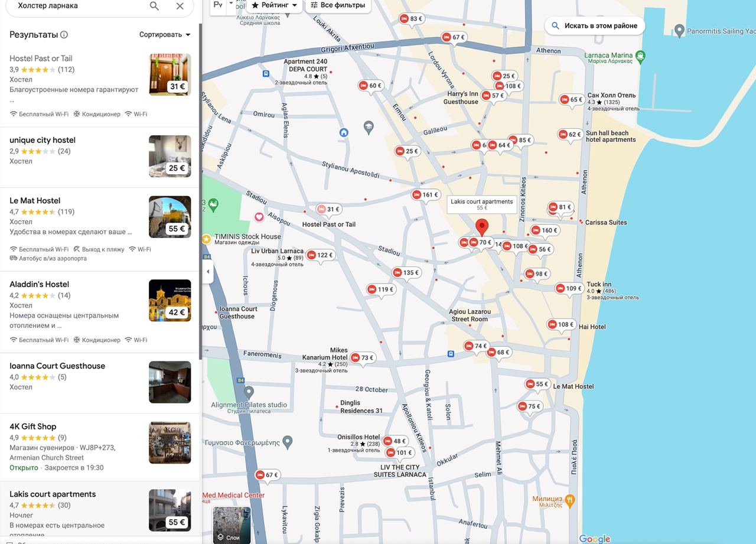Screen dimensions: 756x544
Task: Click the 98 € hotel marker
Action: (x=537, y=274)
